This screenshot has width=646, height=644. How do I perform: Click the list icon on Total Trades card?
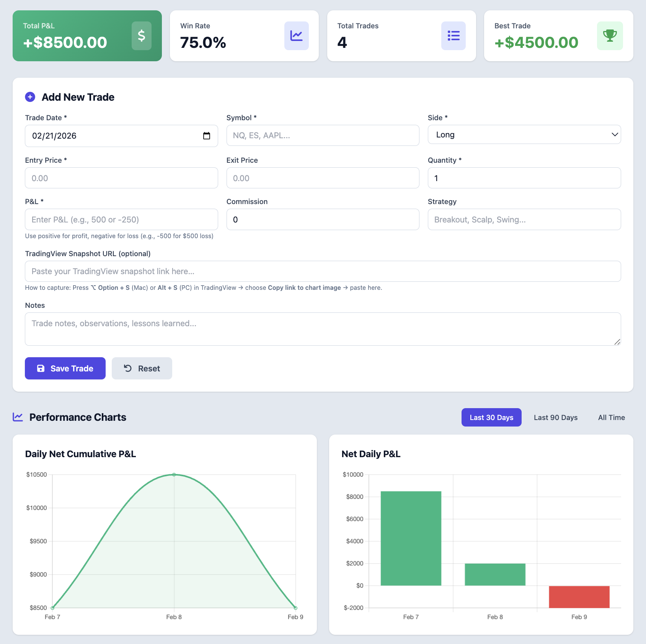[x=453, y=36]
